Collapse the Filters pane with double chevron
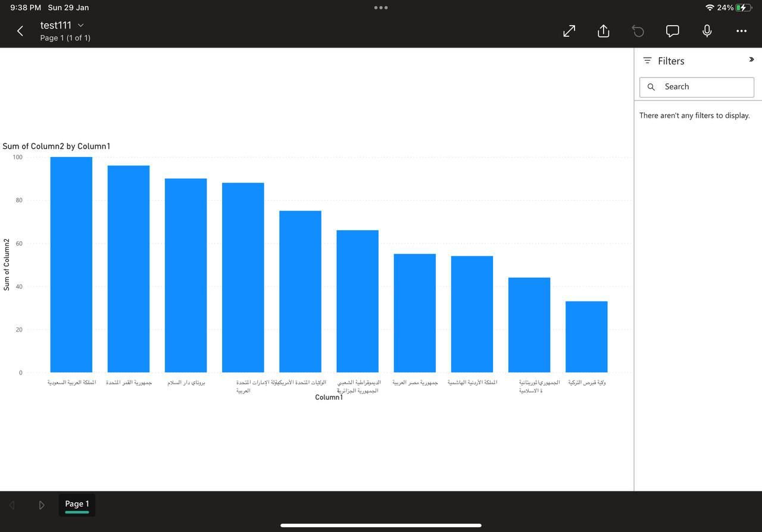Image resolution: width=762 pixels, height=532 pixels. click(751, 60)
